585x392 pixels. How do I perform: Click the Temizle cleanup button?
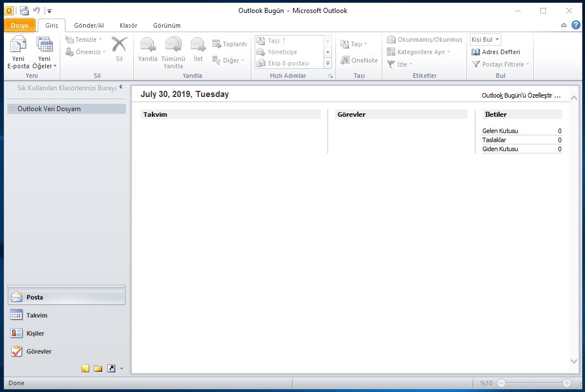tap(84, 39)
